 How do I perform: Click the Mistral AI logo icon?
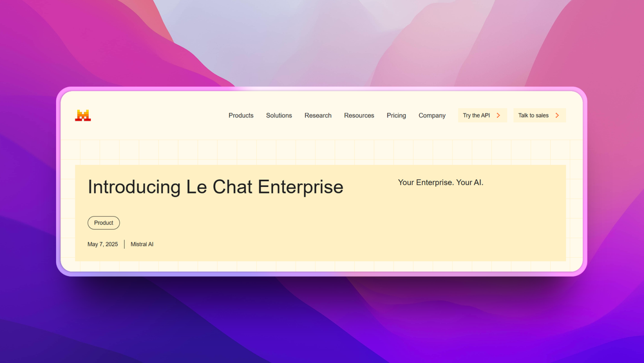83,115
